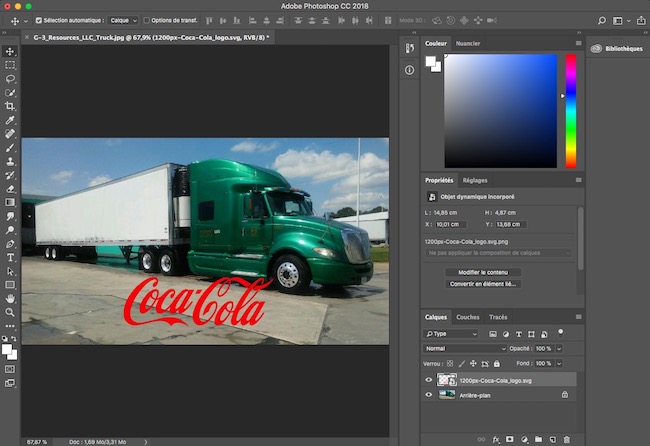Click the foreground color swatch in toolbox

pyautogui.click(x=7, y=349)
